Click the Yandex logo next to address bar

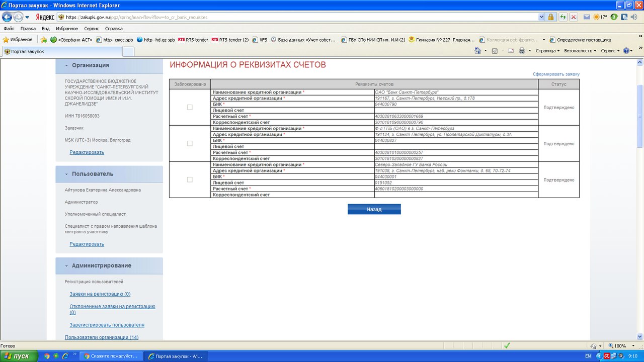(x=45, y=17)
